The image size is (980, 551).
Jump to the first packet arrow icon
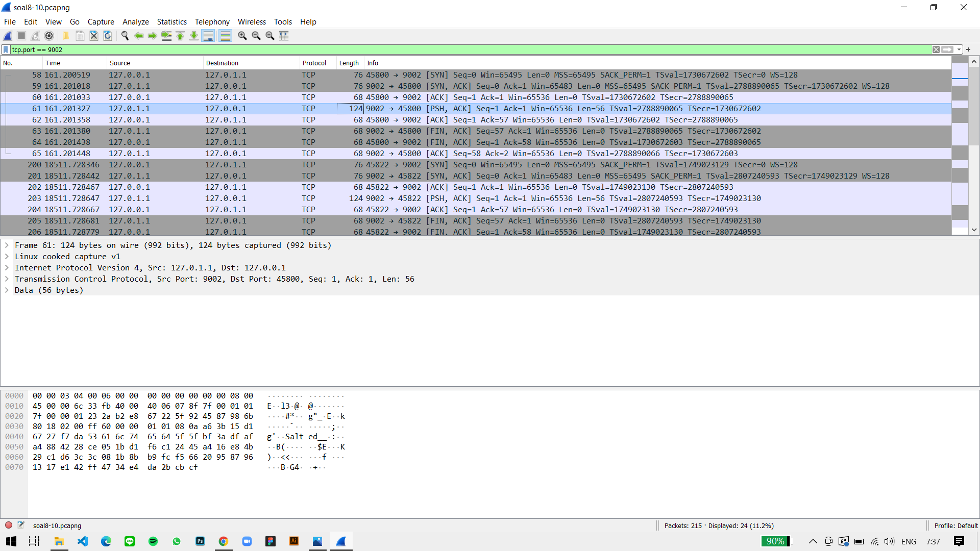click(180, 36)
